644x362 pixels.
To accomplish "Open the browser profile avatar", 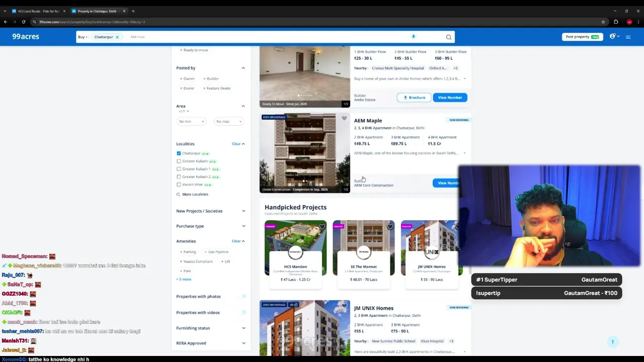I will tap(629, 22).
